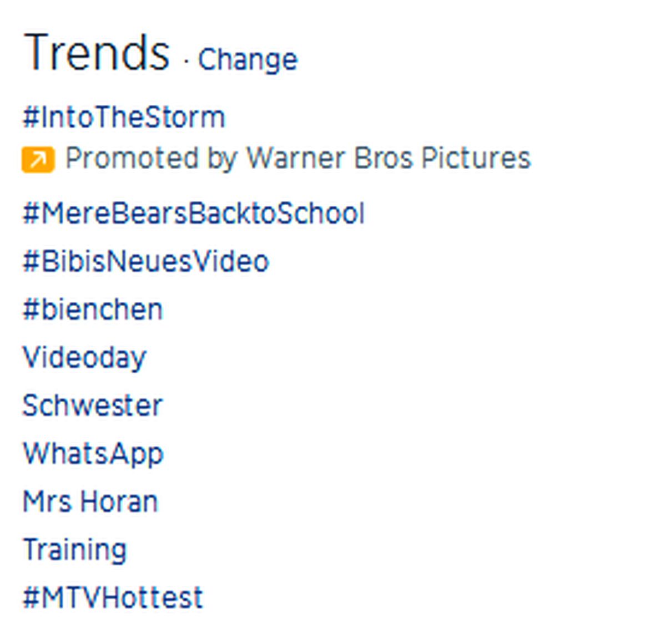
Task: Select the #BibisNeuesVideo hashtag
Action: (x=145, y=261)
